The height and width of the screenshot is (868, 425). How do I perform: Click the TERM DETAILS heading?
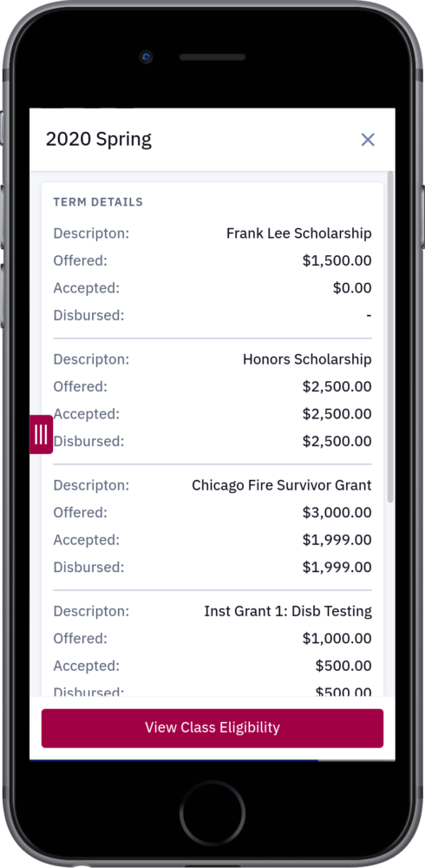tap(98, 202)
